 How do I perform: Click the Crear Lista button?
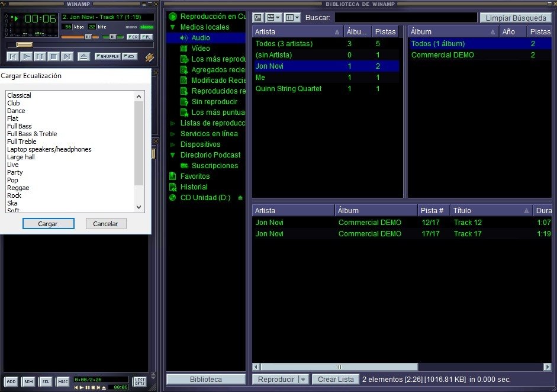(336, 380)
